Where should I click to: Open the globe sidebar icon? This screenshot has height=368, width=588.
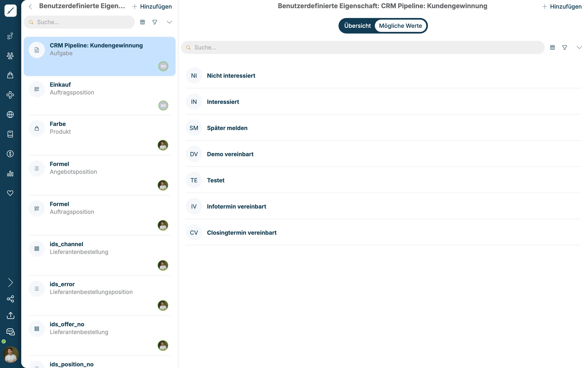click(10, 114)
